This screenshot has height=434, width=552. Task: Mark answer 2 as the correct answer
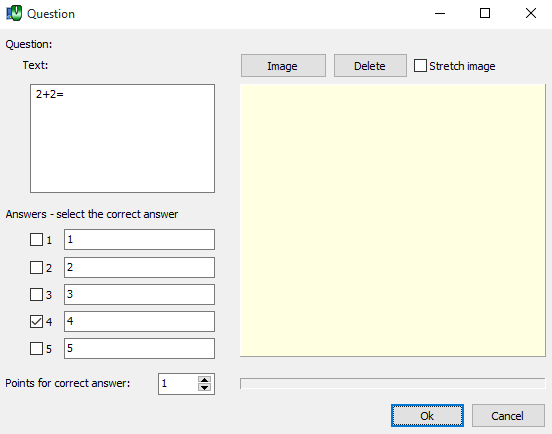tap(36, 268)
